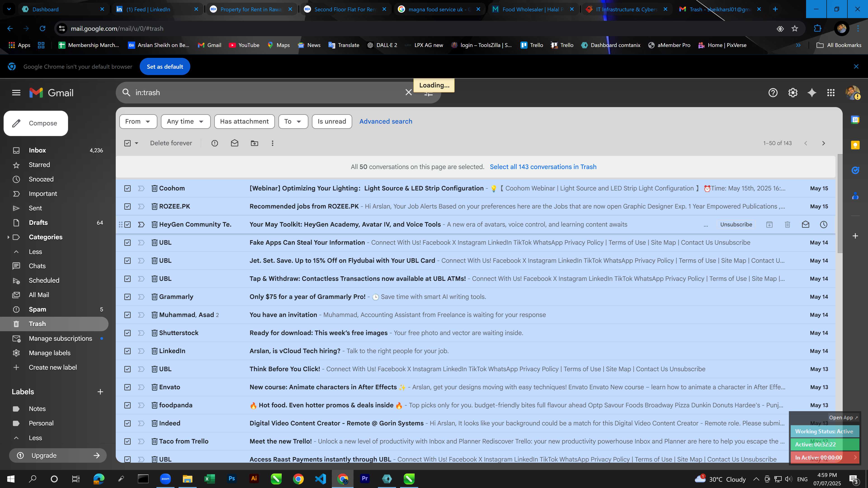Click the Compose button
This screenshot has width=868, height=488.
(36, 123)
